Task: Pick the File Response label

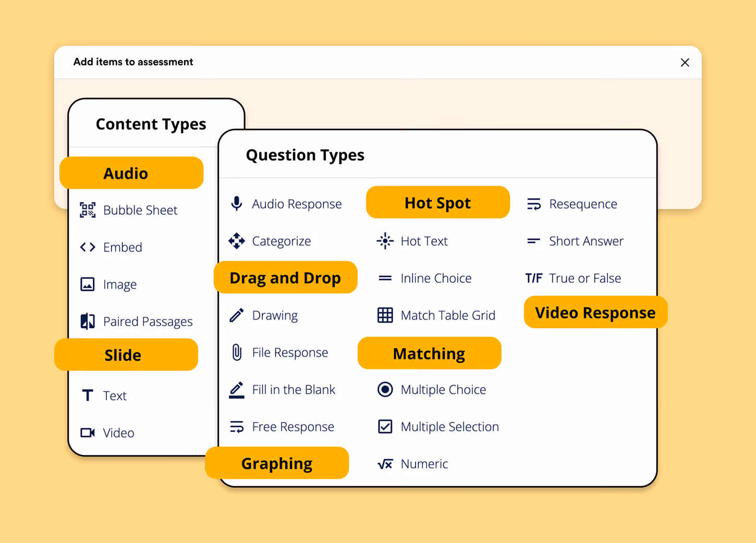Action: click(x=290, y=352)
